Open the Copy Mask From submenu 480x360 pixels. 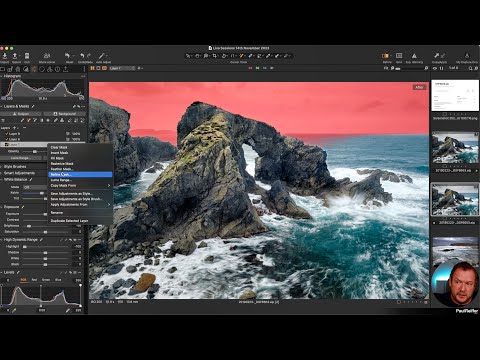(x=80, y=185)
